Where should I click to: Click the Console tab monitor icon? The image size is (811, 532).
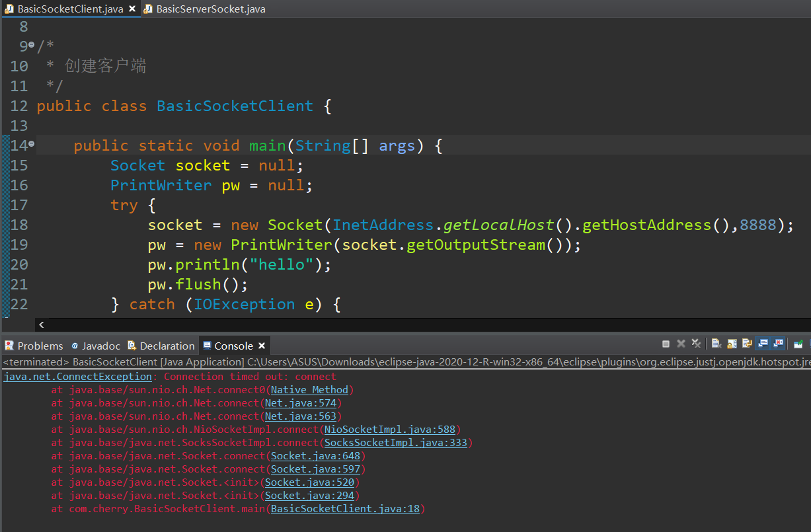207,346
